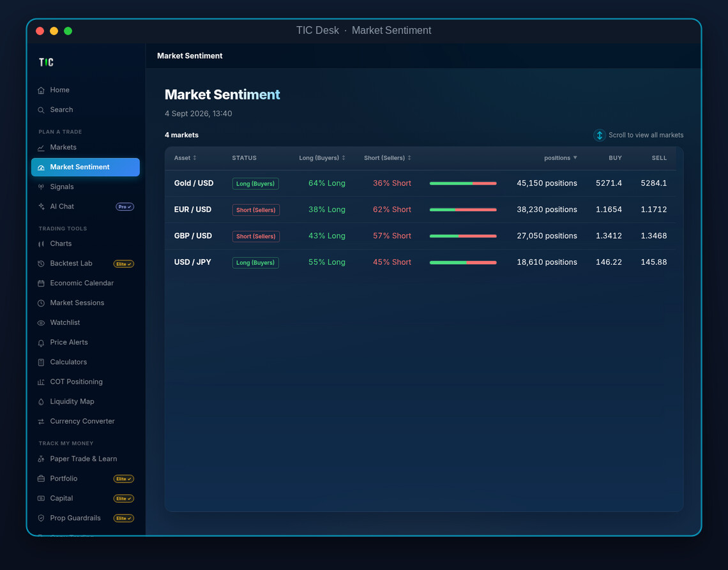
Task: Click the Price Alerts bell icon
Action: 41,343
